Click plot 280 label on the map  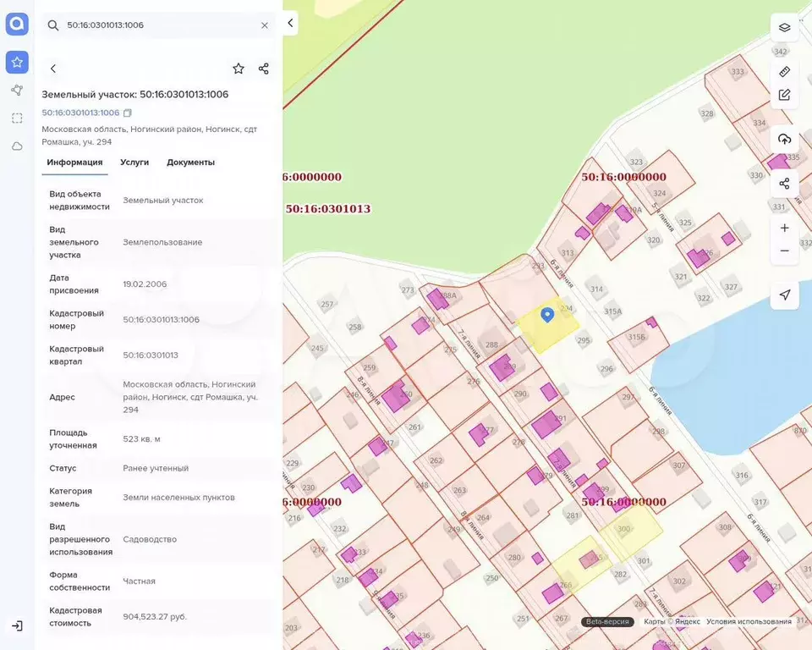514,558
